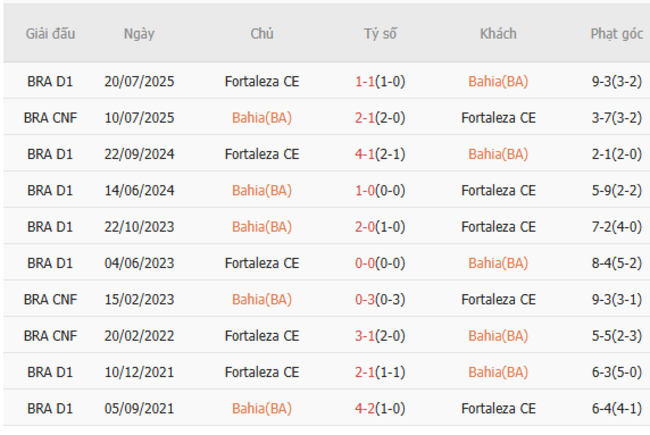Click the 4-1 score from 22/09/2024

coord(365,154)
